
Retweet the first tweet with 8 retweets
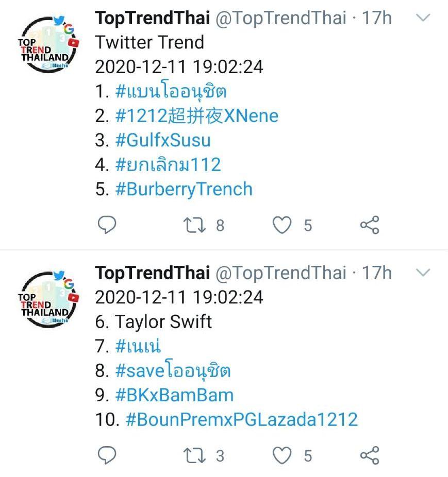coord(194,225)
